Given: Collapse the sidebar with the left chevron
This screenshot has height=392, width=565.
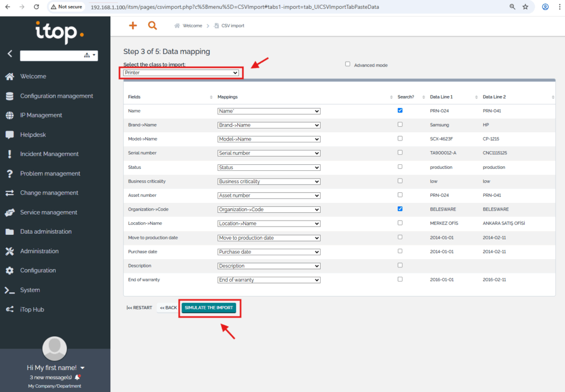Looking at the screenshot, I should 10,54.
